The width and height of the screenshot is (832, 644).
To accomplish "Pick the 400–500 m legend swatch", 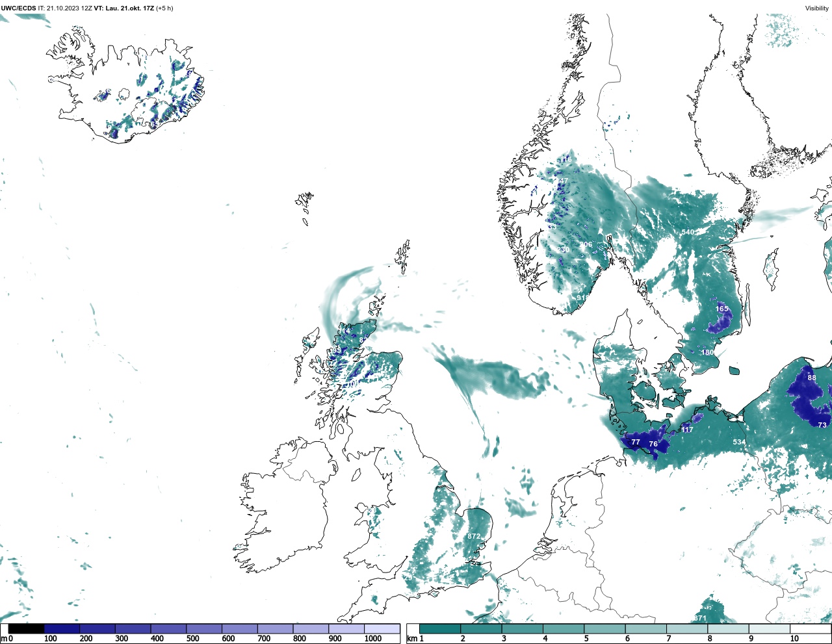I will (x=168, y=629).
